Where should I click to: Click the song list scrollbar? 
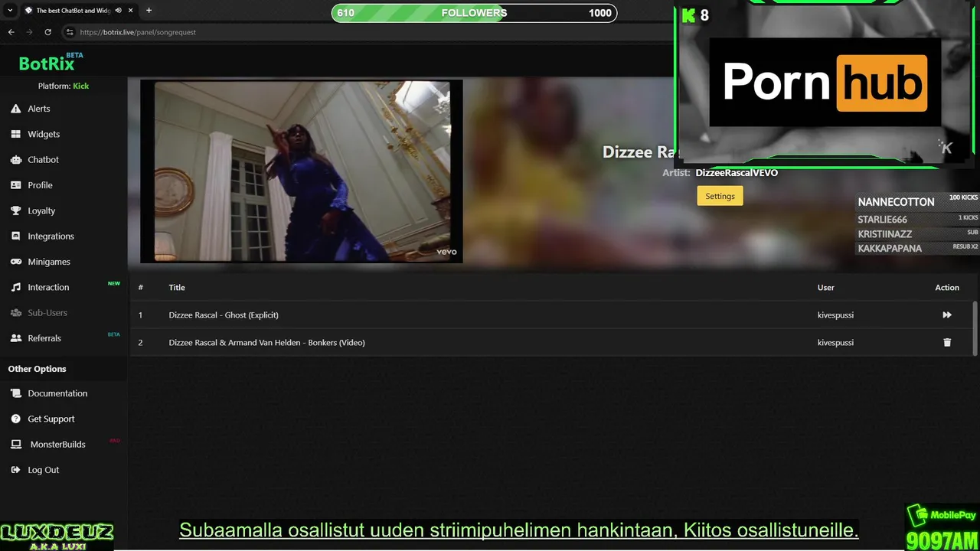point(975,328)
